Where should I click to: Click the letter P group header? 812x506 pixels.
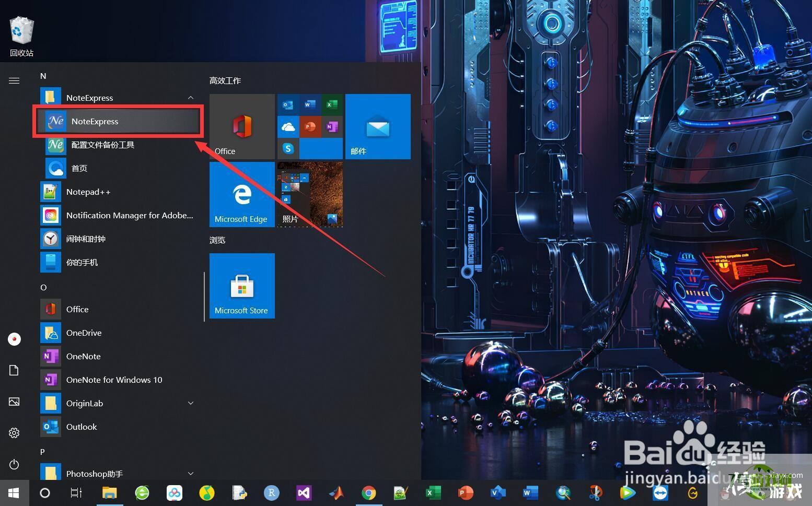(x=43, y=452)
